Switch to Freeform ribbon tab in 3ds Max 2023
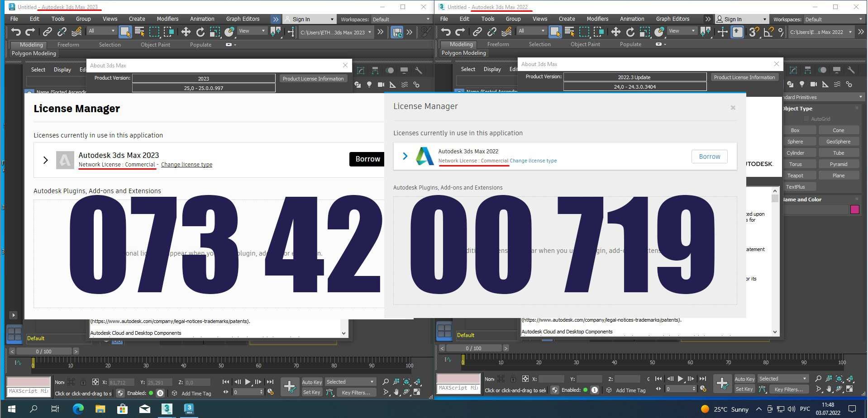This screenshot has height=418, width=868. click(x=68, y=45)
